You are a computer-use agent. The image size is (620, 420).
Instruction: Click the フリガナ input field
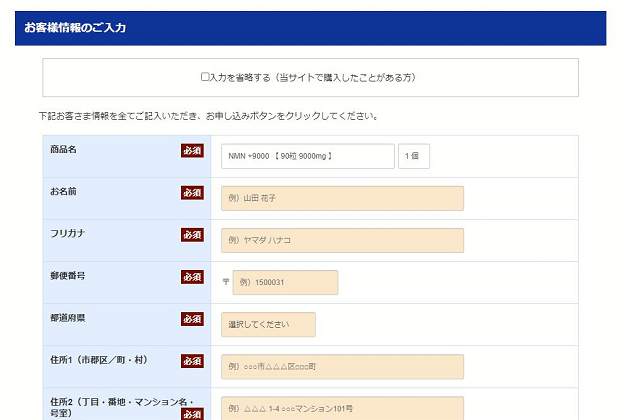pos(342,240)
